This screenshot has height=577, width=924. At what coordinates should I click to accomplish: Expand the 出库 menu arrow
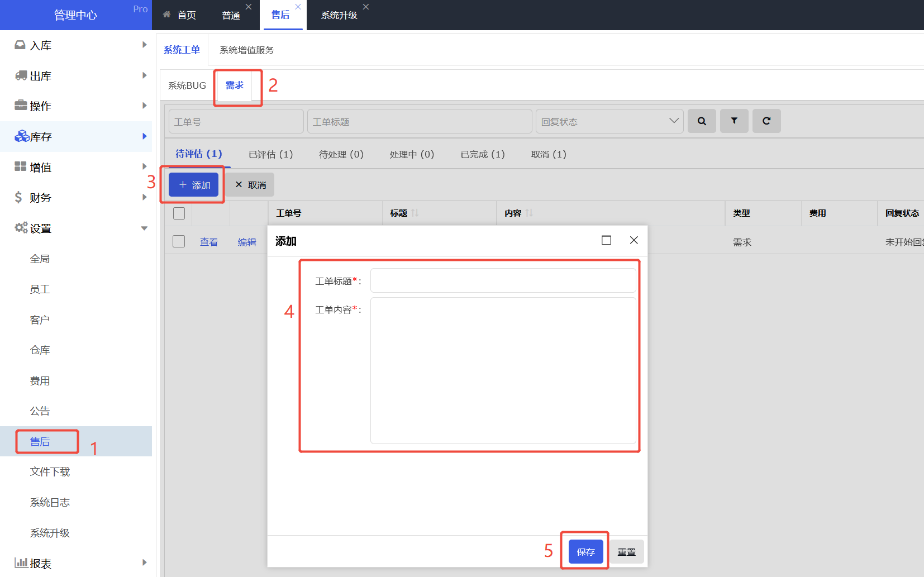click(144, 75)
